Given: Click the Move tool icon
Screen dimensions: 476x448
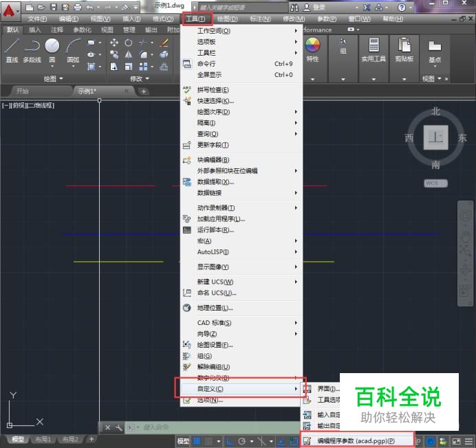Looking at the screenshot, I should coord(114,43).
